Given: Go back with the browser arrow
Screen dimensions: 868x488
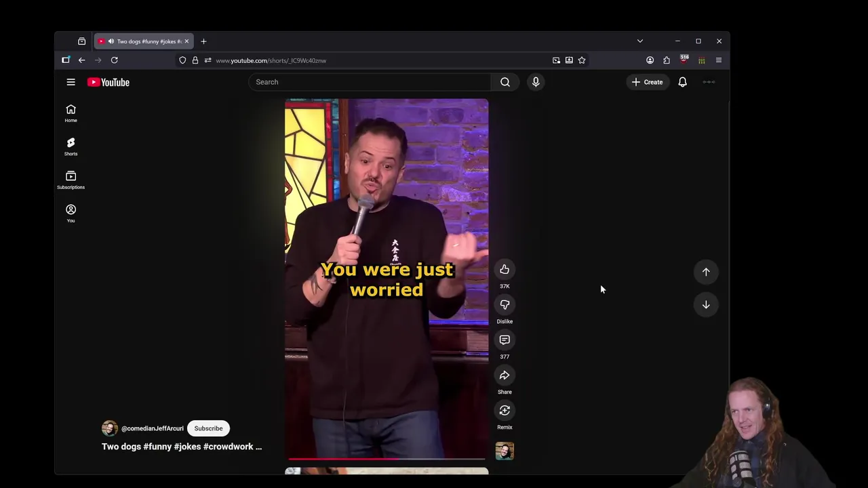Looking at the screenshot, I should click(81, 60).
